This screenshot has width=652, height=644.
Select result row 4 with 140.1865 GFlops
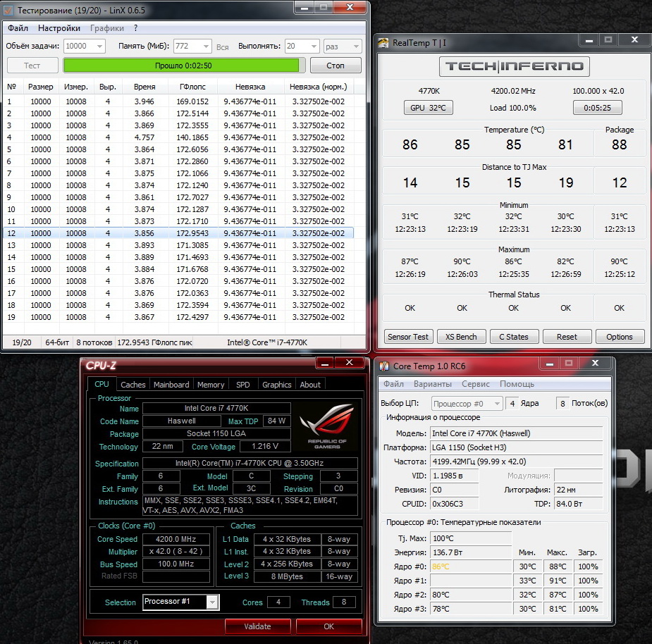178,137
